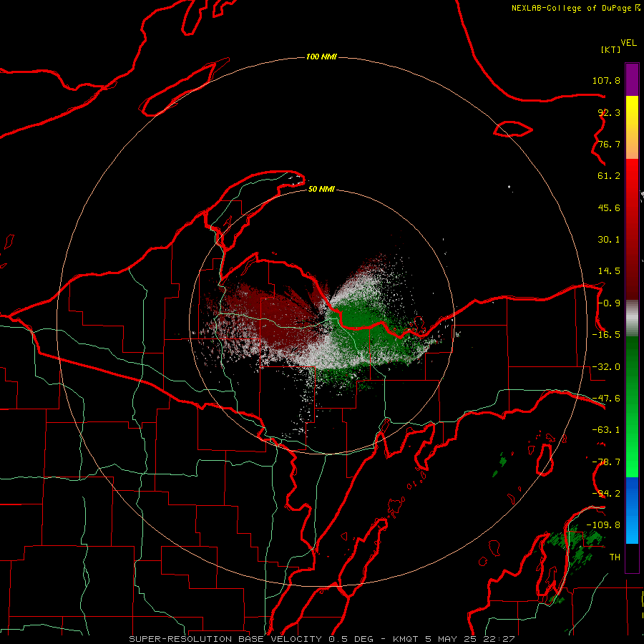Pick the green segment of the velocity color bar

(632, 406)
